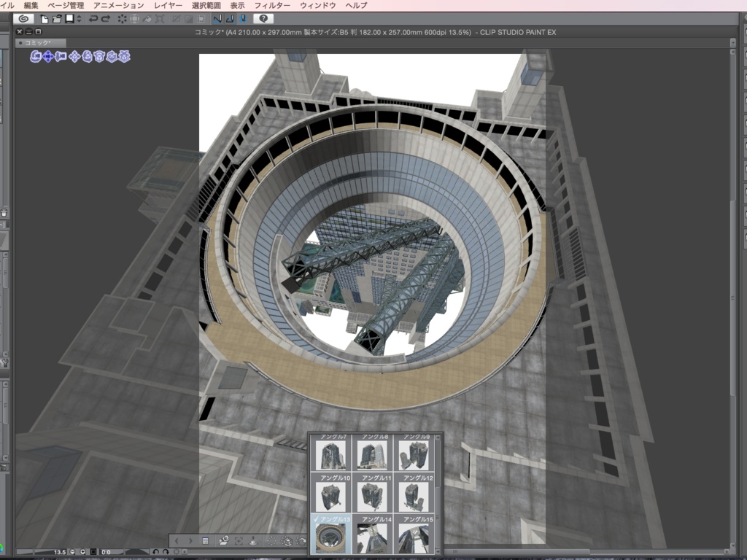Reset 3D model position dotted icon
This screenshot has width=747, height=560.
coord(271,541)
